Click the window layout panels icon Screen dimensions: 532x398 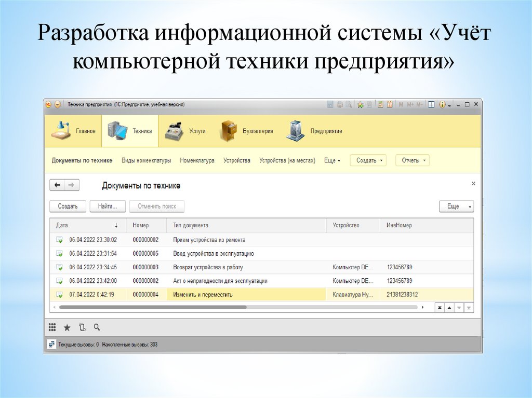(x=431, y=104)
